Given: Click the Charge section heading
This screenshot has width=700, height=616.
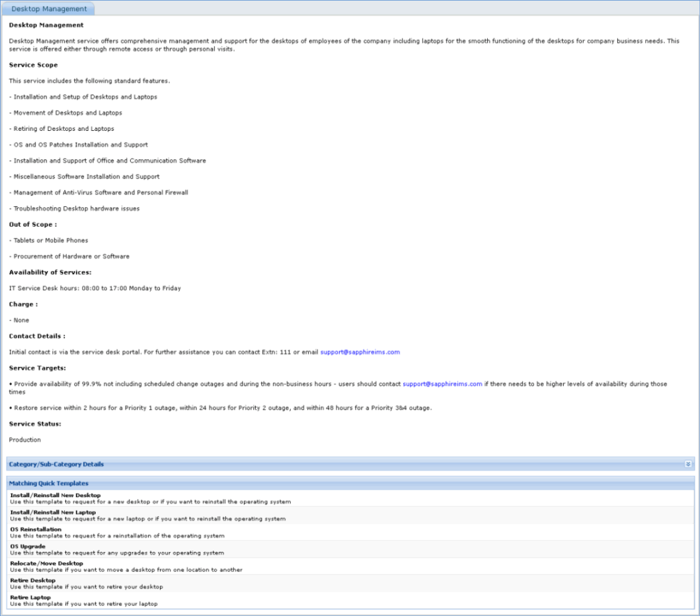Looking at the screenshot, I should (22, 304).
